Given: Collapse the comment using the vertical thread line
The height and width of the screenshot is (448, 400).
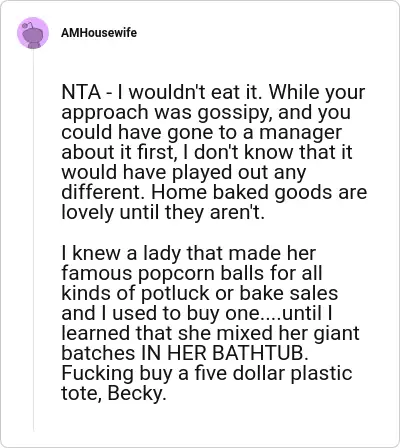Looking at the screenshot, I should [x=33, y=240].
